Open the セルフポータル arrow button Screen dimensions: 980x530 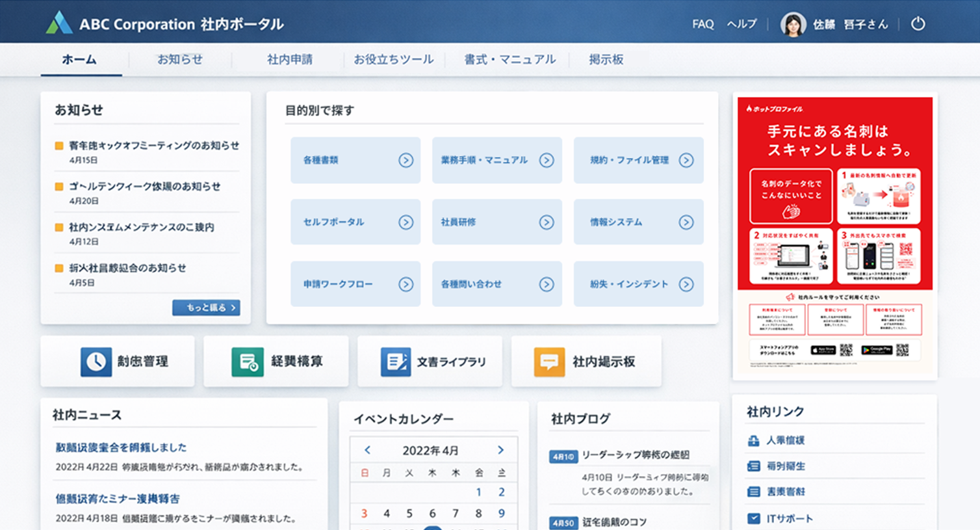point(406,222)
